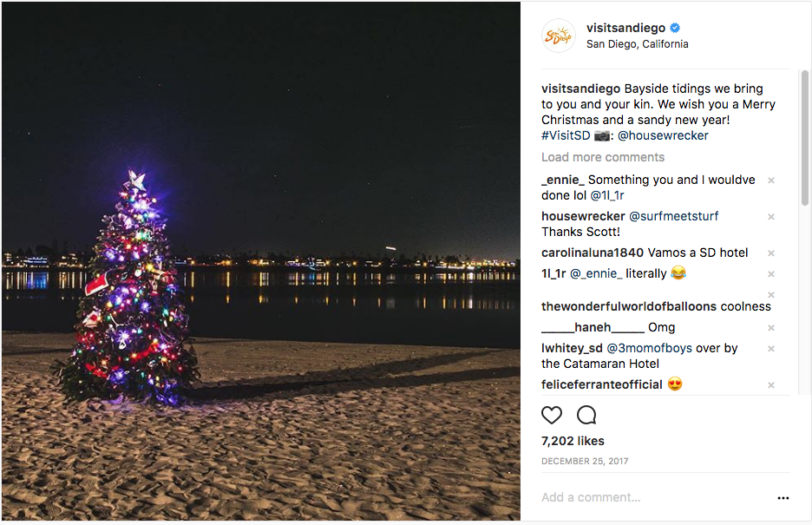Open the three-dot more options menu
This screenshot has height=525, width=812.
tap(783, 498)
